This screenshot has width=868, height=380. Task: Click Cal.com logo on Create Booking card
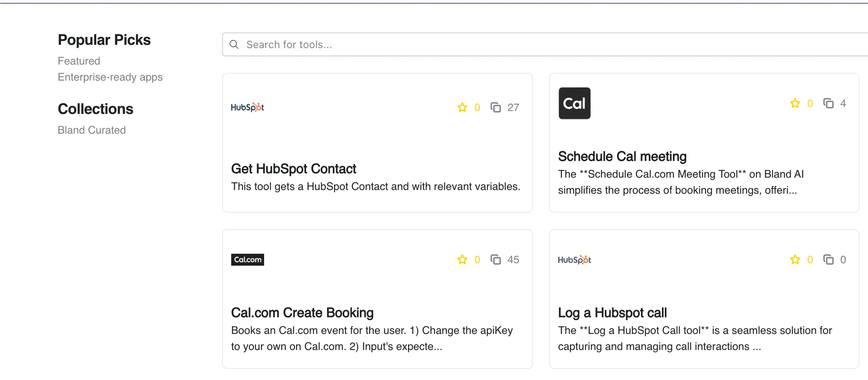[x=248, y=260]
